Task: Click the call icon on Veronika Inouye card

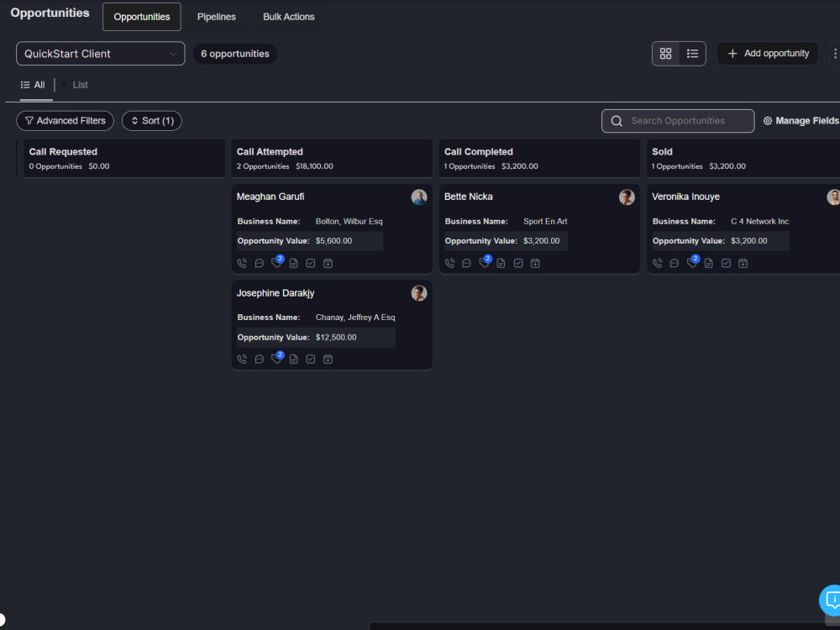Action: tap(658, 263)
